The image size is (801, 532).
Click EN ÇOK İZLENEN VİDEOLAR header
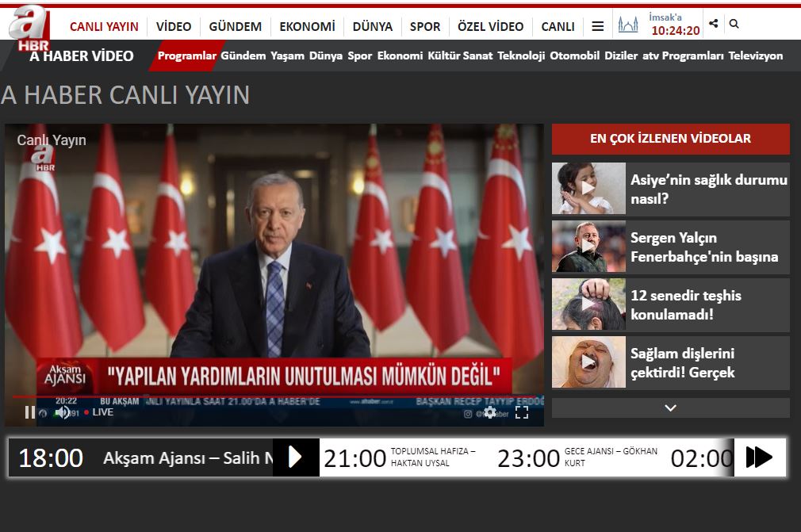point(671,139)
